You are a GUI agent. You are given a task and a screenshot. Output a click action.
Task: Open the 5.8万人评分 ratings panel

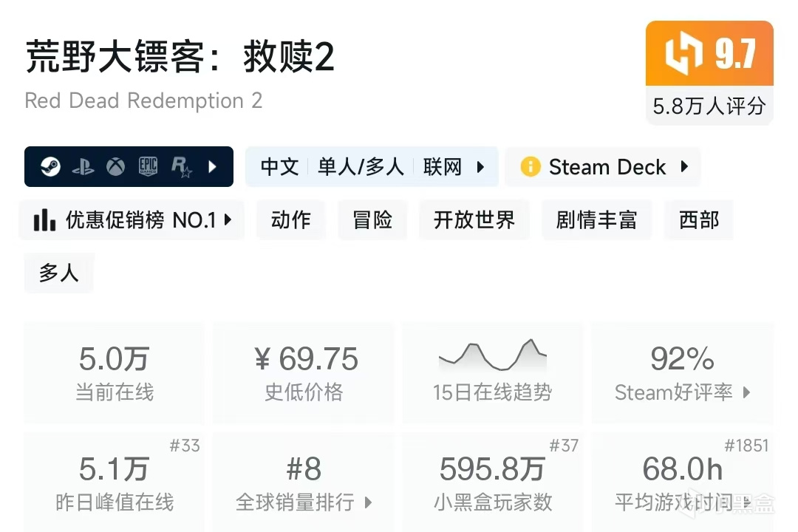pyautogui.click(x=709, y=106)
